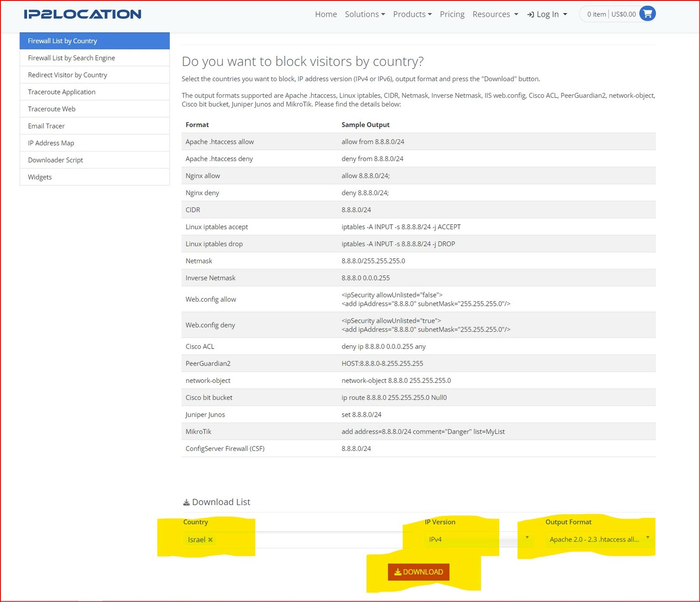Click sample 'iptables -A INPUT -s 8.8.8.8/24 -j DROP'
The width and height of the screenshot is (700, 602).
pos(398,244)
